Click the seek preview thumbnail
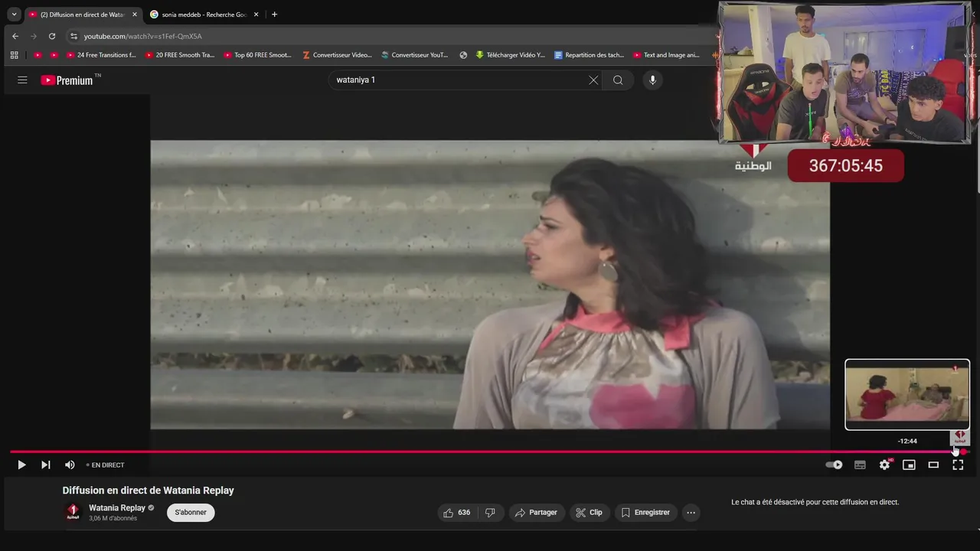 [907, 394]
